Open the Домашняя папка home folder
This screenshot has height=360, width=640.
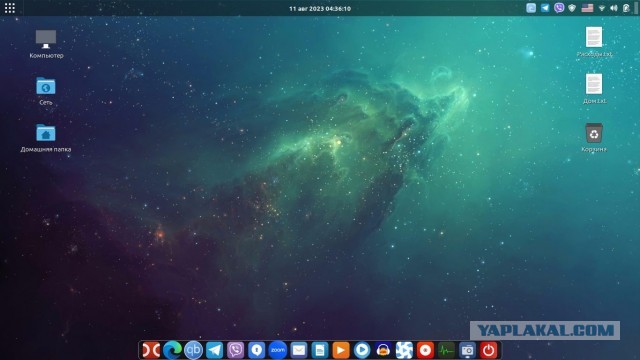[46, 138]
